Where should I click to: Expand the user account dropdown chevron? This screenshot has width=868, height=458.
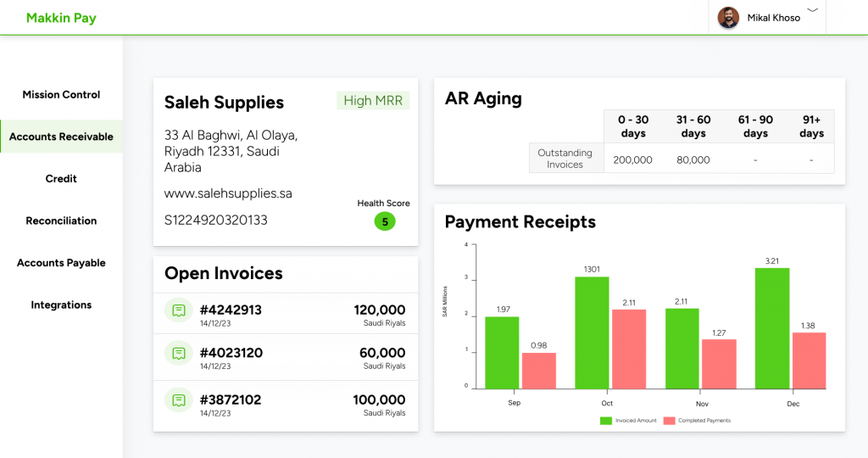tap(812, 10)
